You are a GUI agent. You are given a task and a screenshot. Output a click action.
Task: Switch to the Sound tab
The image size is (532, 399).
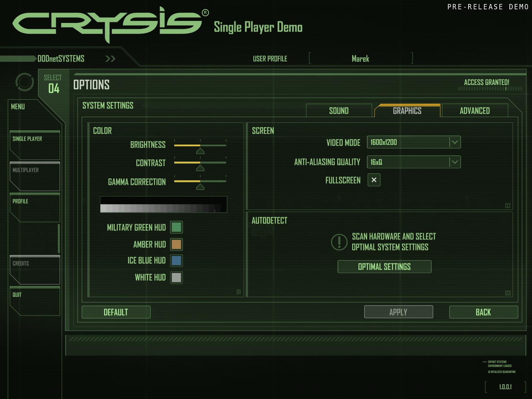339,111
